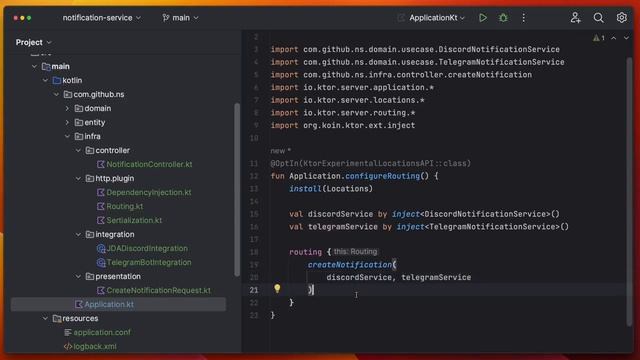Collapse the main folder
Screen dimensions: 640x360
(x=35, y=67)
